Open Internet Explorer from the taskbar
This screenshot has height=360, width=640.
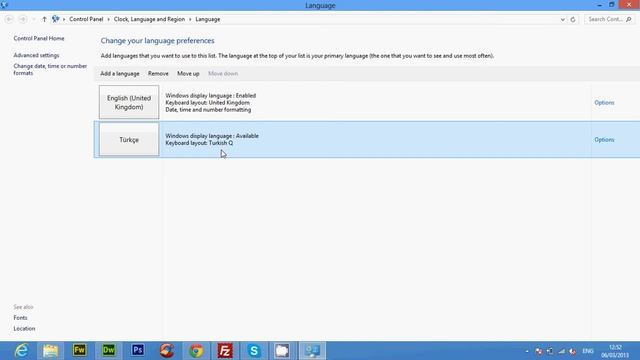[21, 351]
